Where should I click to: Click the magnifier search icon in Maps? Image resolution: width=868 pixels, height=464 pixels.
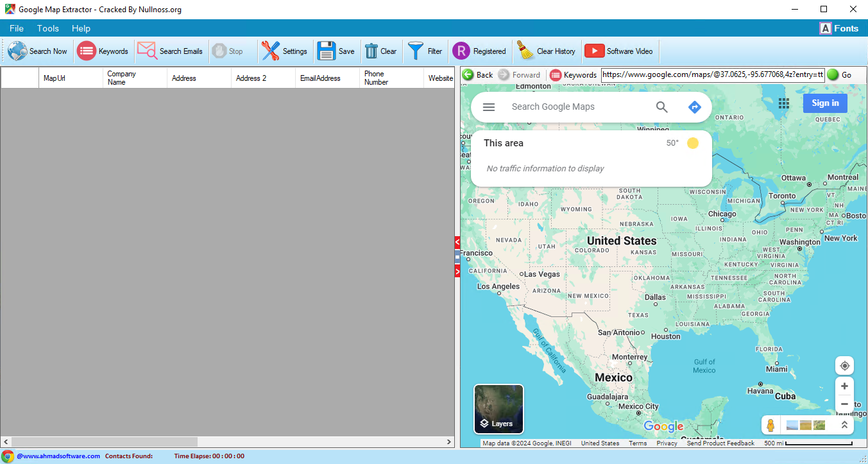[662, 107]
